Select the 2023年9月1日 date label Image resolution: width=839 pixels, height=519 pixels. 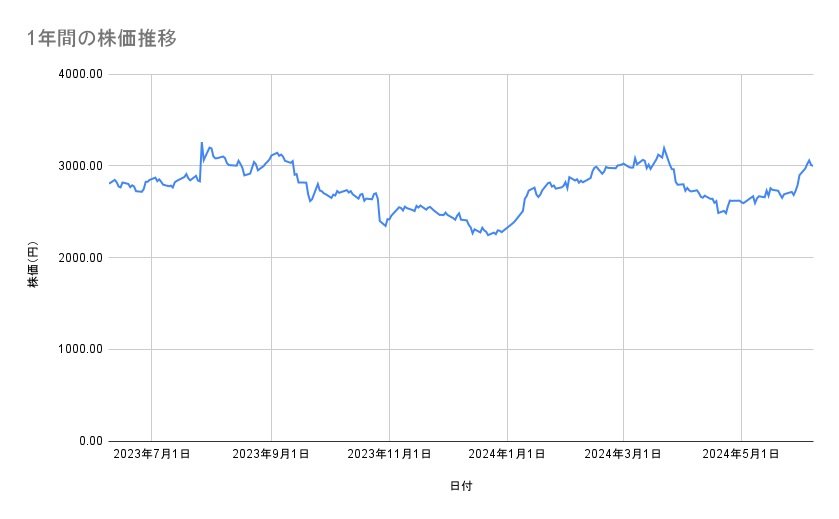point(271,455)
